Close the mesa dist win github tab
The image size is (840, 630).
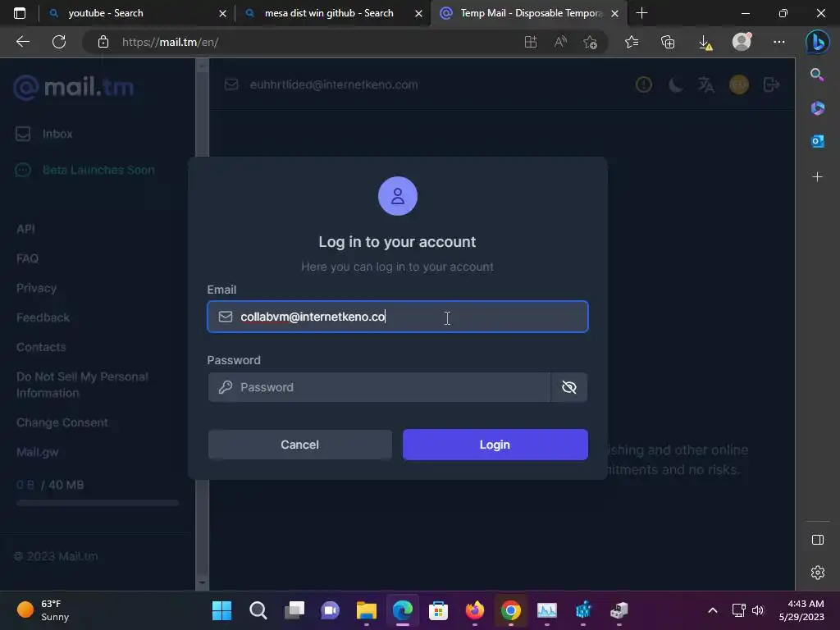(419, 13)
